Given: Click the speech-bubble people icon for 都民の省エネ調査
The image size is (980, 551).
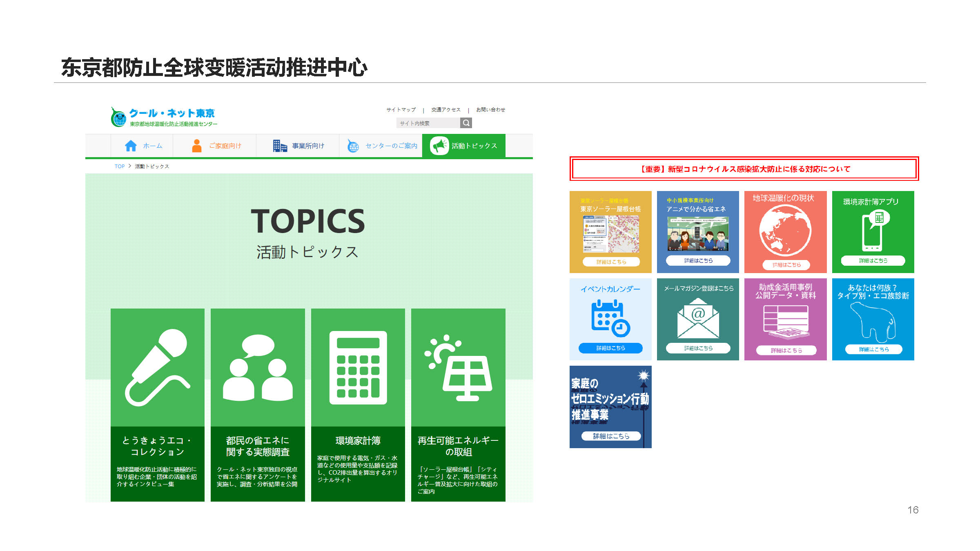Looking at the screenshot, I should coord(257,367).
